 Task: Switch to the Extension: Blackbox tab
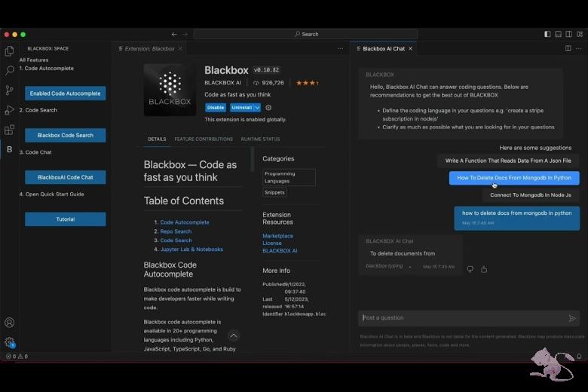point(149,49)
